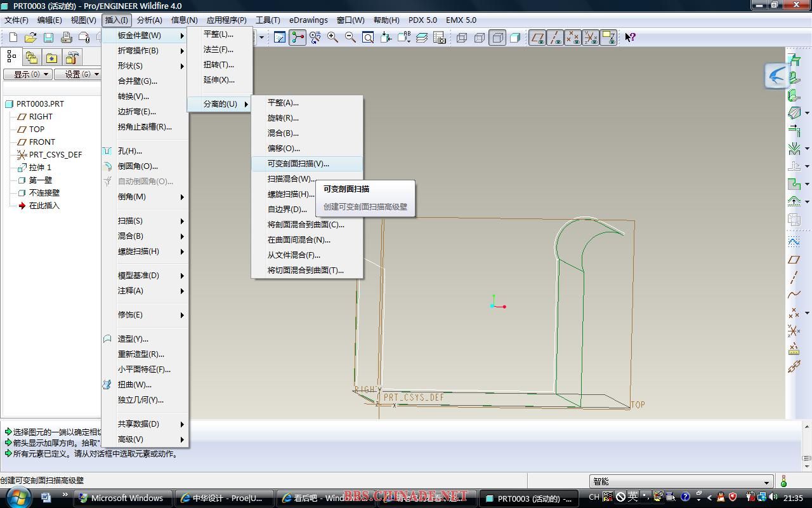Viewport: 812px width, 508px height.
Task: Switch to 中华设计 browser taskbar button
Action: point(224,498)
